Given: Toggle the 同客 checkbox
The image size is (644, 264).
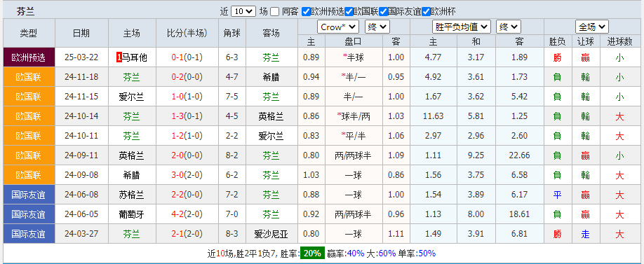Looking at the screenshot, I should pos(275,11).
